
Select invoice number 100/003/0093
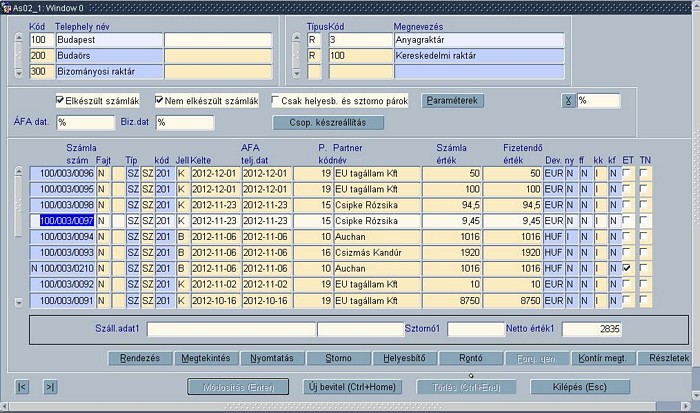(x=62, y=252)
